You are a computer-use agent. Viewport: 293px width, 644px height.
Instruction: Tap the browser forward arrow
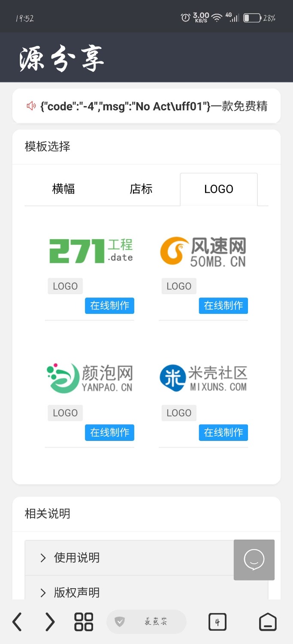[50, 622]
